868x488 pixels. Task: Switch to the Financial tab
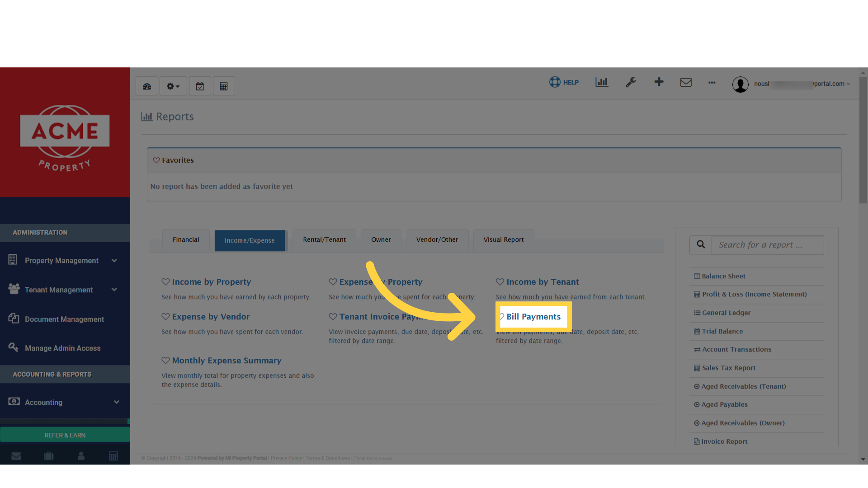point(186,240)
